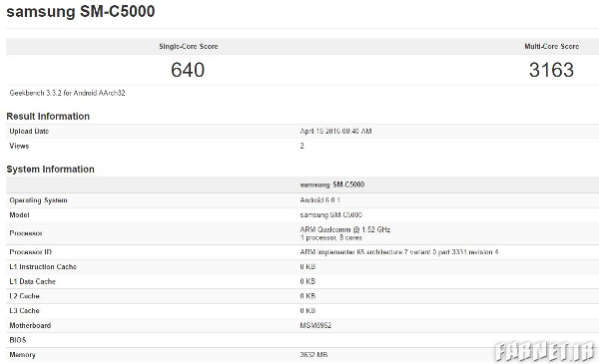Select the Processor ID label

point(31,252)
